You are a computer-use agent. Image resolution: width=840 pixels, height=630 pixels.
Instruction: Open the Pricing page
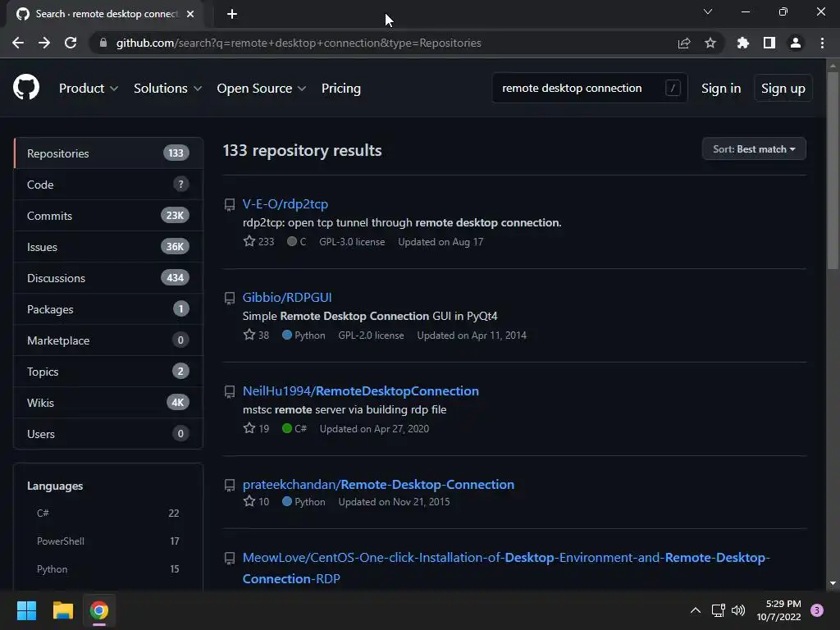[341, 89]
